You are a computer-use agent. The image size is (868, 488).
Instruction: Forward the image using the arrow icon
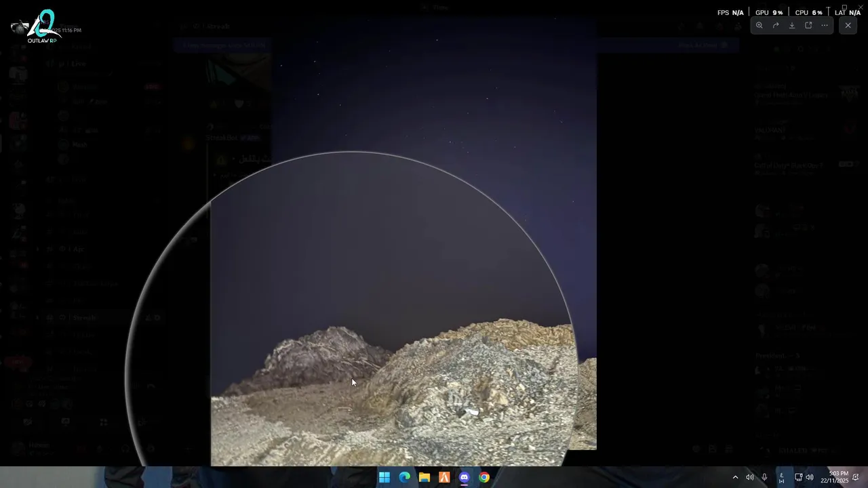pos(776,26)
